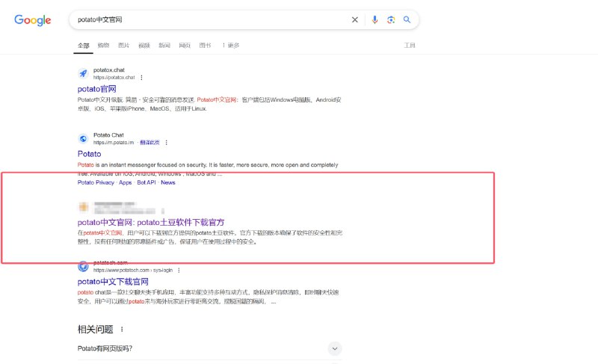Open three-dot menu beside potatox.chat URL
This screenshot has height=364, width=598.
pyautogui.click(x=141, y=78)
